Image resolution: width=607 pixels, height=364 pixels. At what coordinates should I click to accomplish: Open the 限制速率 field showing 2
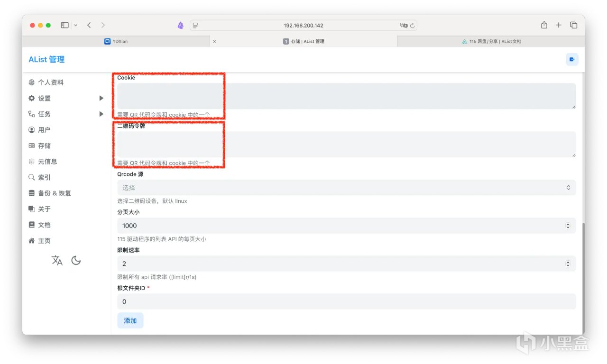point(347,264)
